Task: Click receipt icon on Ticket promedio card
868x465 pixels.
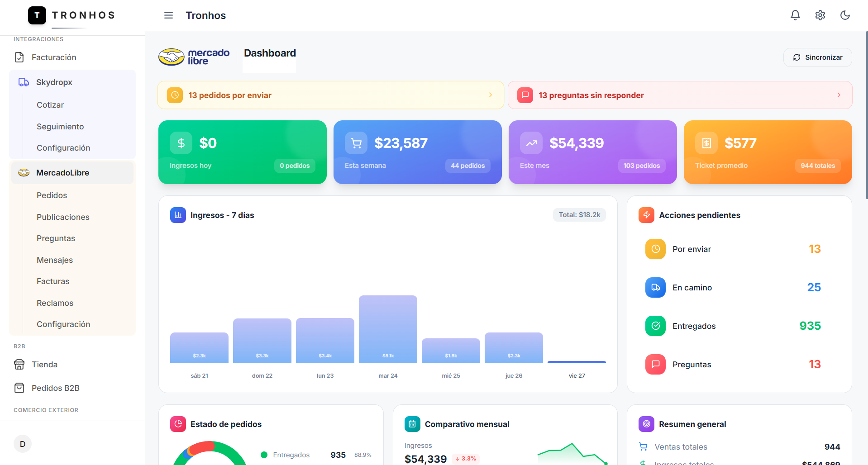Action: click(706, 143)
